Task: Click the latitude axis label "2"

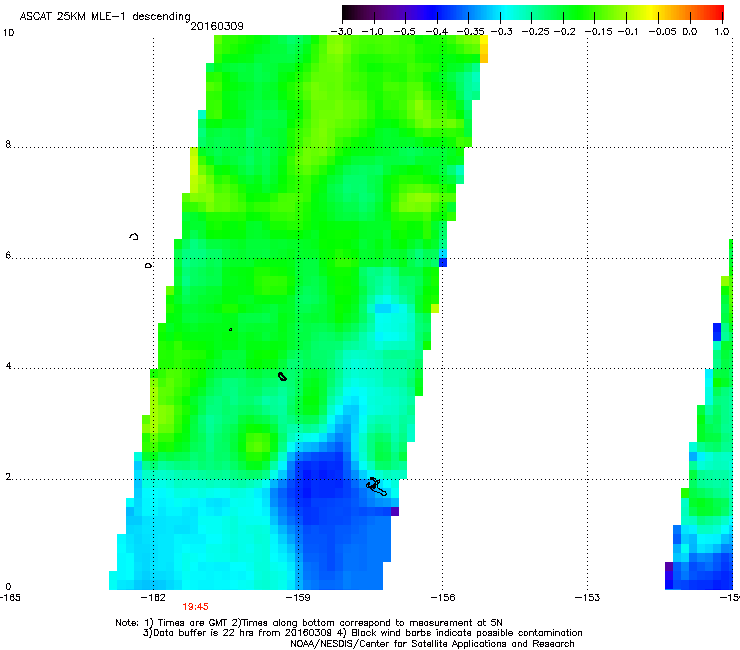Action: pyautogui.click(x=8, y=477)
